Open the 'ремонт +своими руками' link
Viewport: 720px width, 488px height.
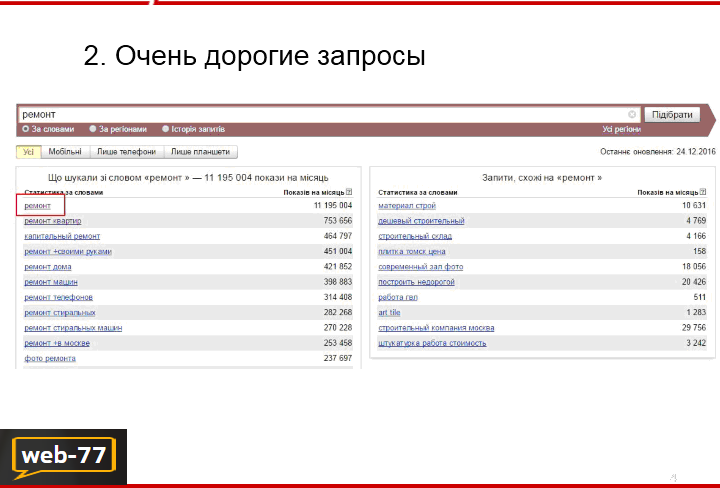coord(68,252)
